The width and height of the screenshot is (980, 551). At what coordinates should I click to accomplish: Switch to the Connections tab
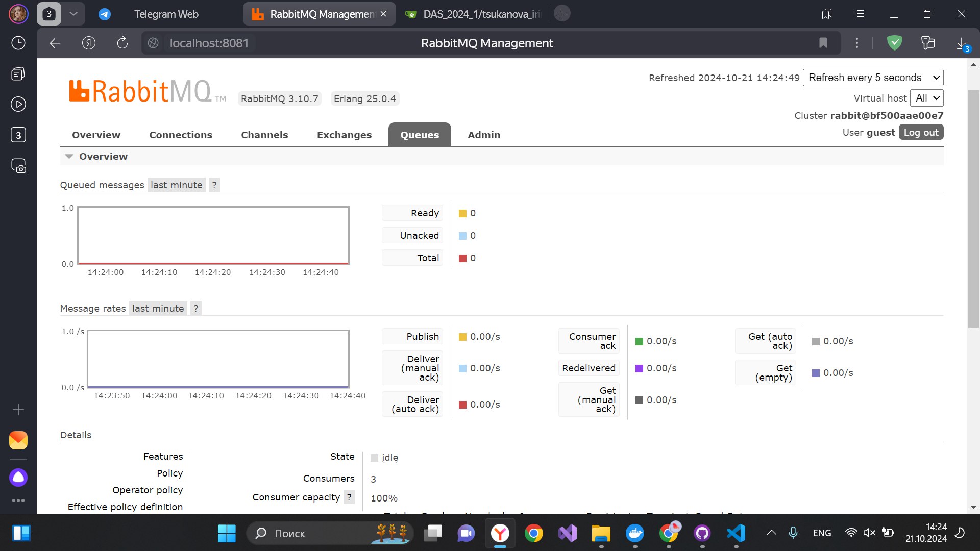pyautogui.click(x=181, y=135)
